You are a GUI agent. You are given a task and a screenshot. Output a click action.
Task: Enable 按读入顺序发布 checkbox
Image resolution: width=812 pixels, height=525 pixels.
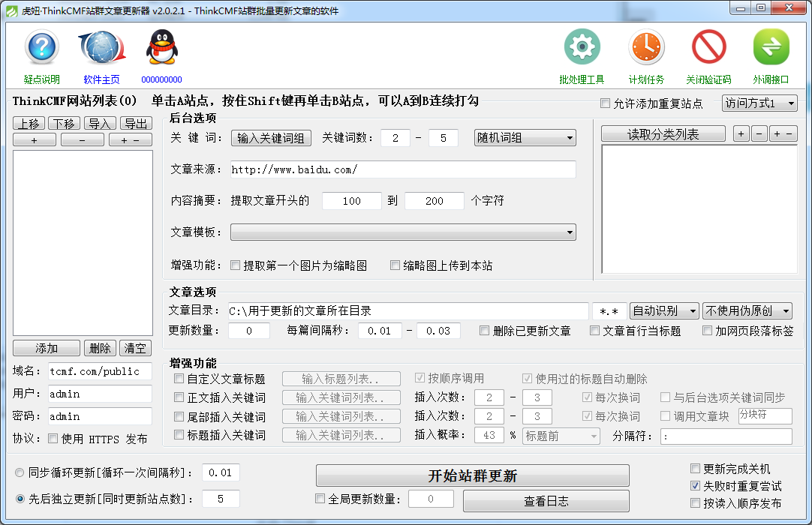tap(696, 502)
